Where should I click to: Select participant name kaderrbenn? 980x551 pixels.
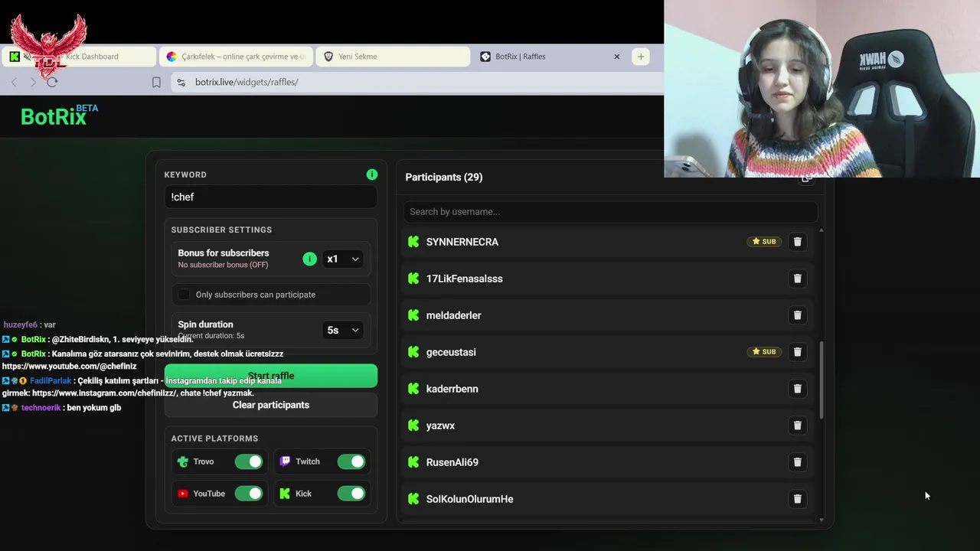click(452, 389)
